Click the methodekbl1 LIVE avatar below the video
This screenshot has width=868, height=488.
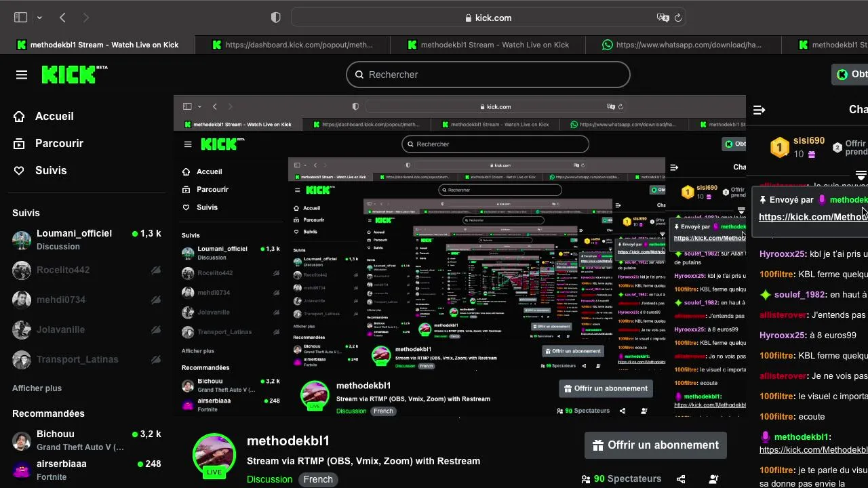click(x=214, y=455)
